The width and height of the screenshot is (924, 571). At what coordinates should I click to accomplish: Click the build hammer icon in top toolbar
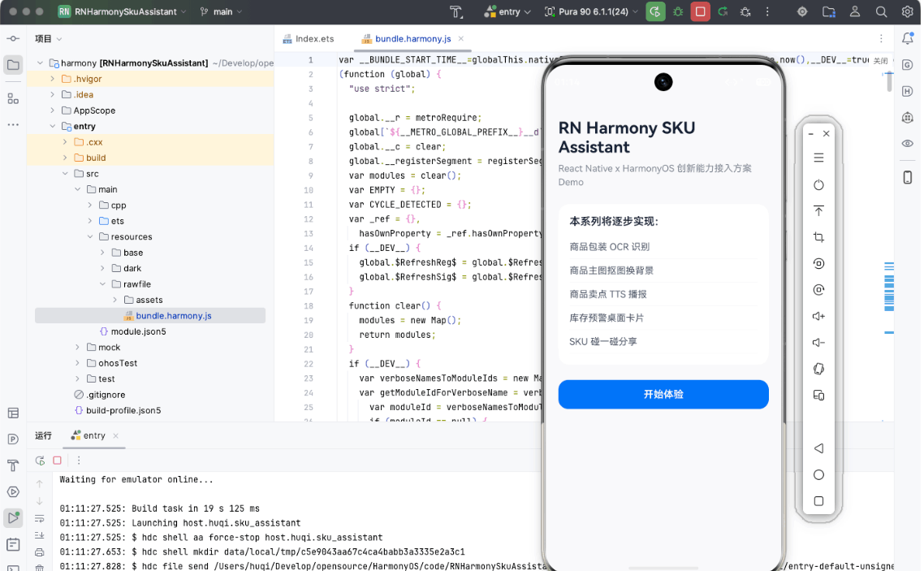tap(456, 12)
